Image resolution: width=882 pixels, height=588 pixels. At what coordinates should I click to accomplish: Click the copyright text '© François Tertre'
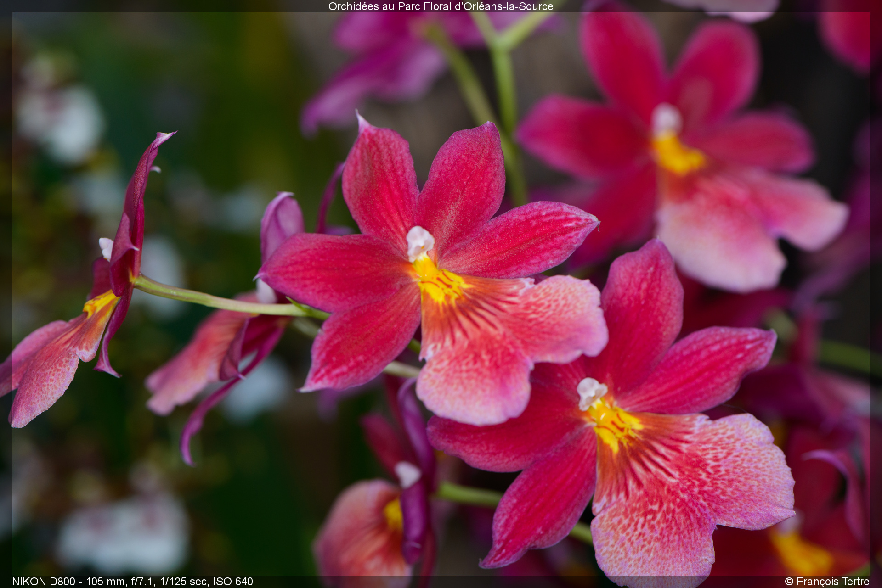coord(827,582)
